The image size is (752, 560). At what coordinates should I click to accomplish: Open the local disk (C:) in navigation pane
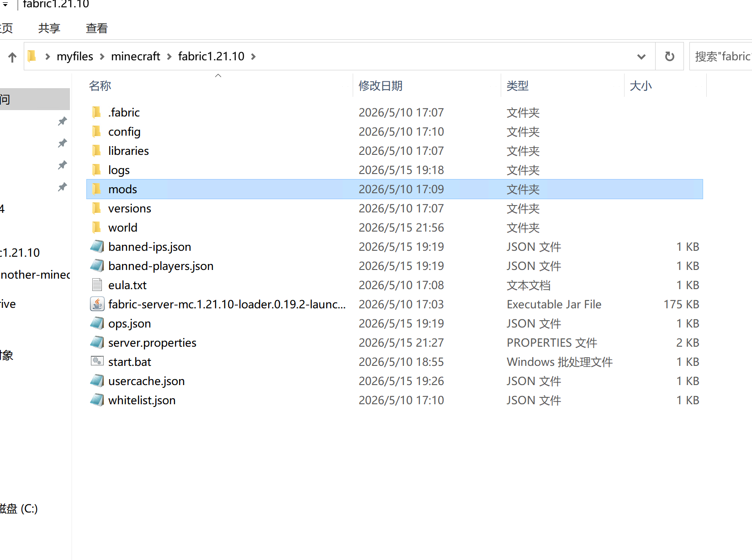pyautogui.click(x=19, y=508)
